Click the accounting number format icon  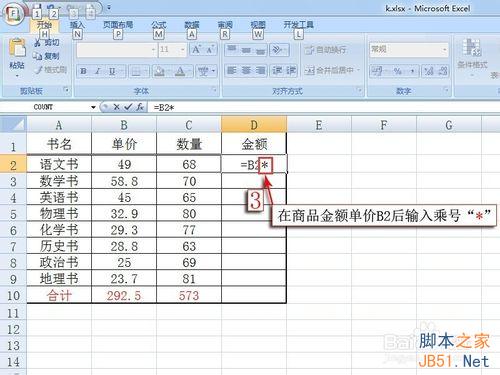pos(377,71)
